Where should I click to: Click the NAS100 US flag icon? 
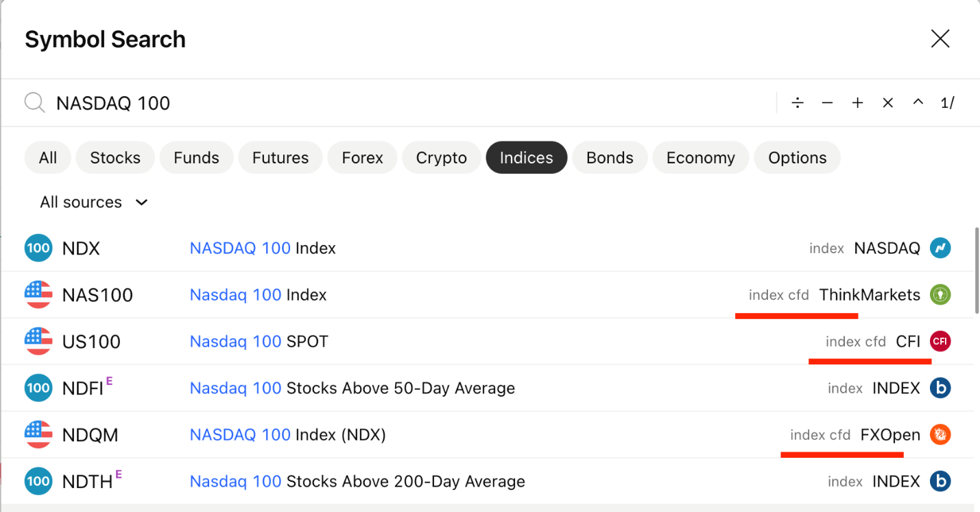point(38,294)
